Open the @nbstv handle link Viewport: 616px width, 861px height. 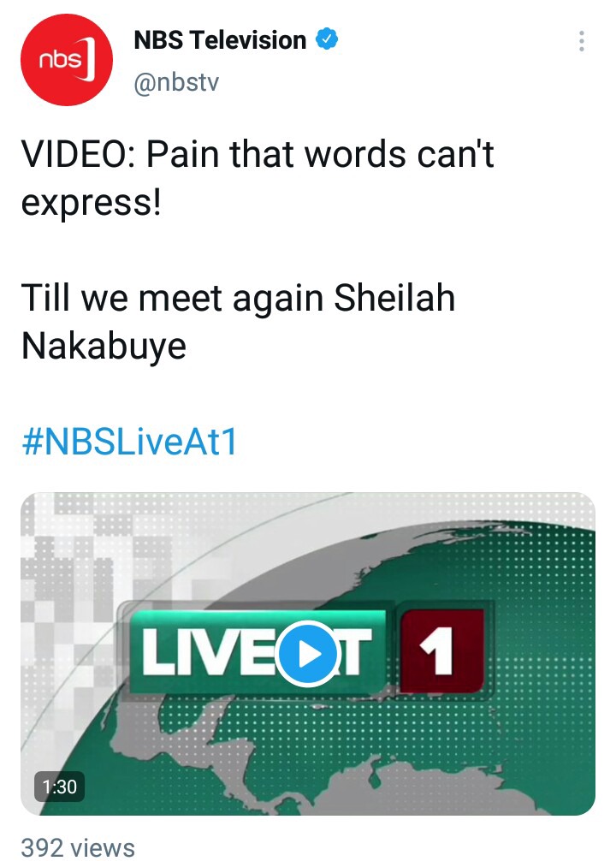click(x=176, y=82)
